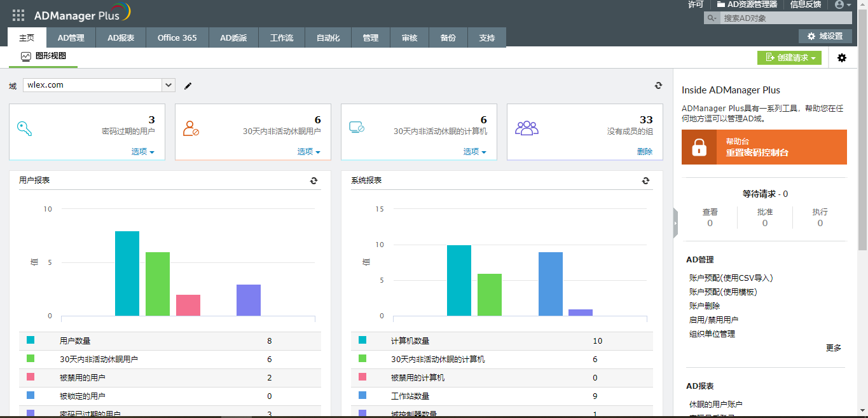Image resolution: width=868 pixels, height=418 pixels.
Task: Switch to the 主页 tab
Action: 27,37
